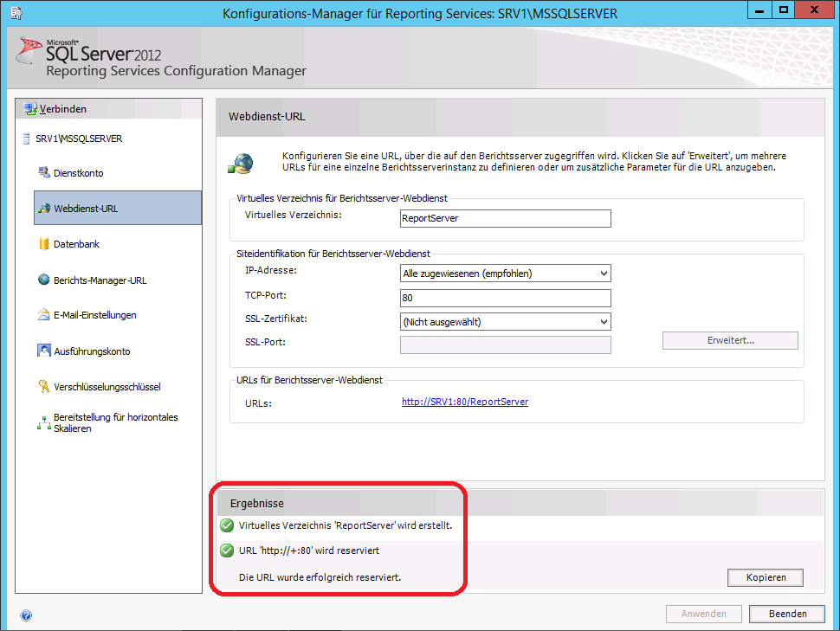Click the SSL-Zertifikat: label
Image resolution: width=840 pixels, height=631 pixels.
[276, 319]
